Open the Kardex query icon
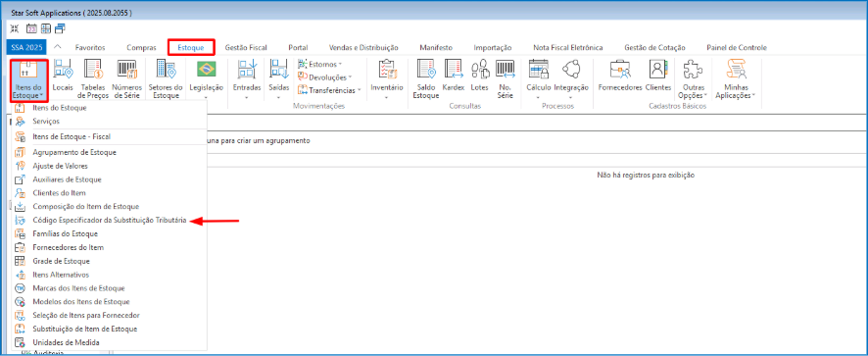This screenshot has width=868, height=356. click(x=454, y=76)
